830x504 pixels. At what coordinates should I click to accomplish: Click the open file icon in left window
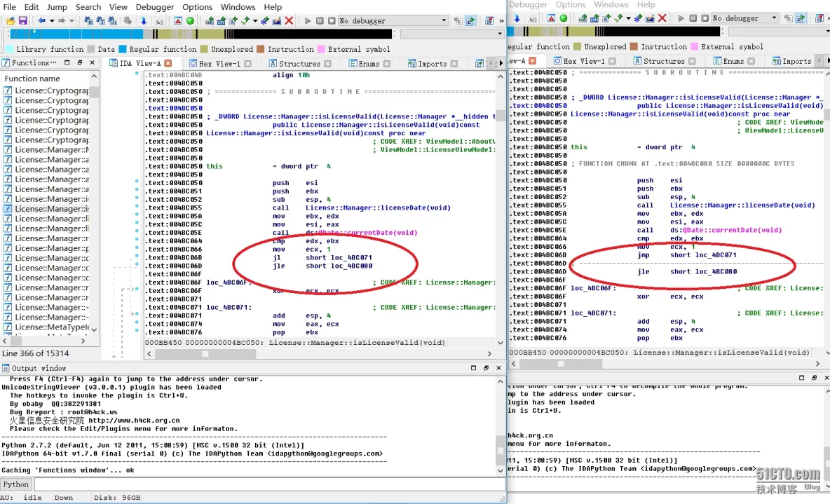[x=11, y=20]
